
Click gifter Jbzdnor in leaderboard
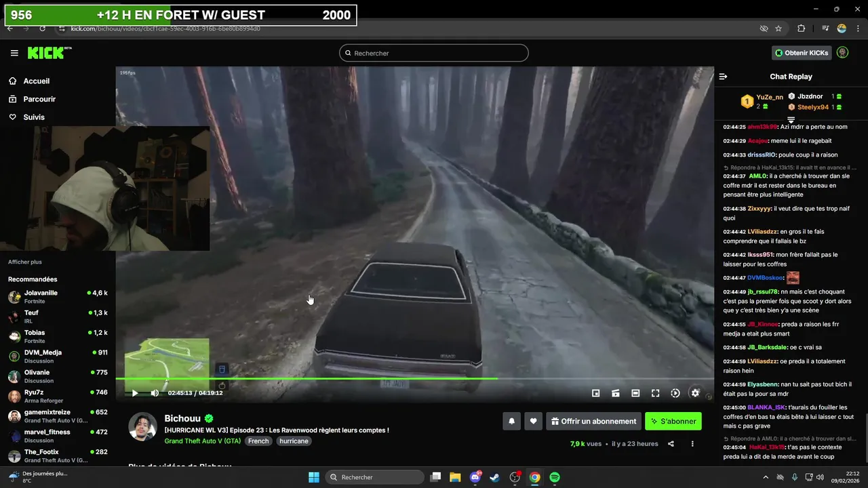[810, 96]
